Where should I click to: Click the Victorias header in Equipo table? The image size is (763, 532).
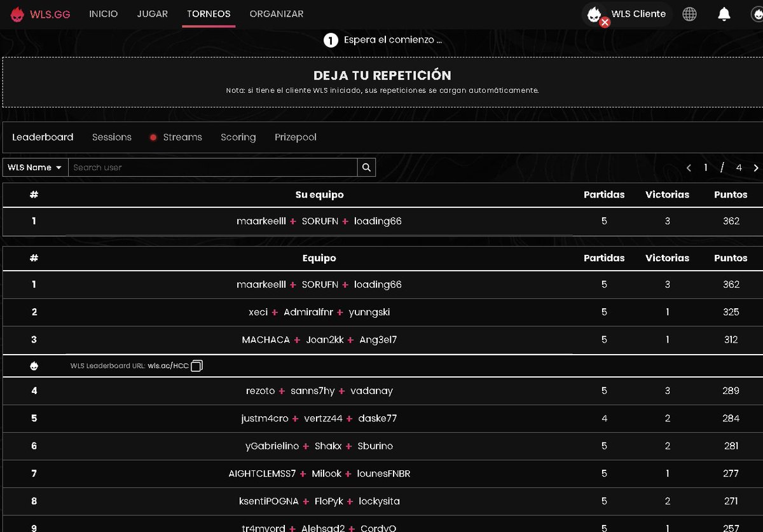click(x=667, y=258)
